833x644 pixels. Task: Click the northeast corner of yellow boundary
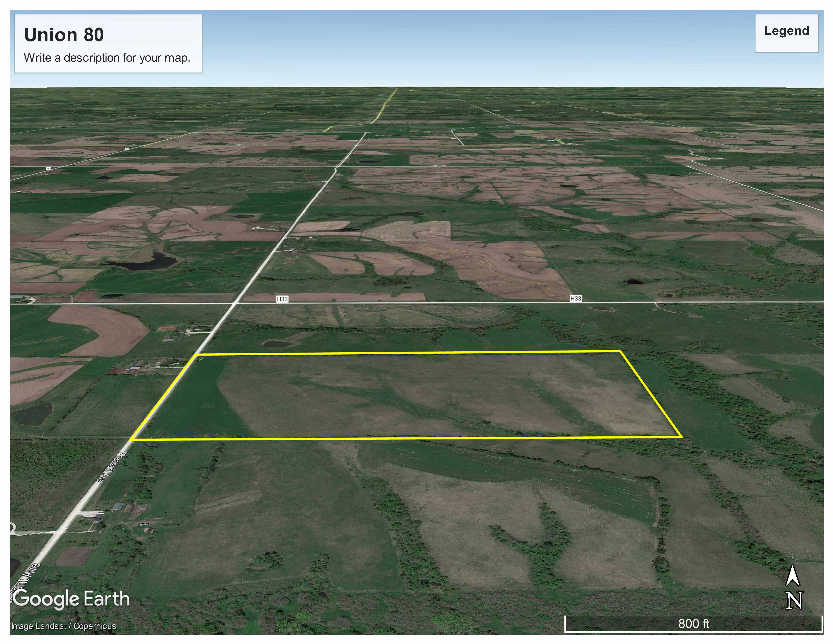pos(620,351)
